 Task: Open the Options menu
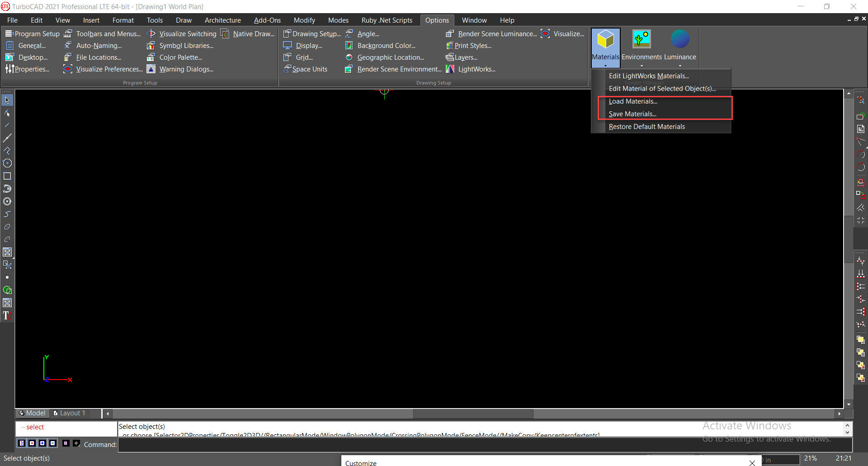(437, 20)
